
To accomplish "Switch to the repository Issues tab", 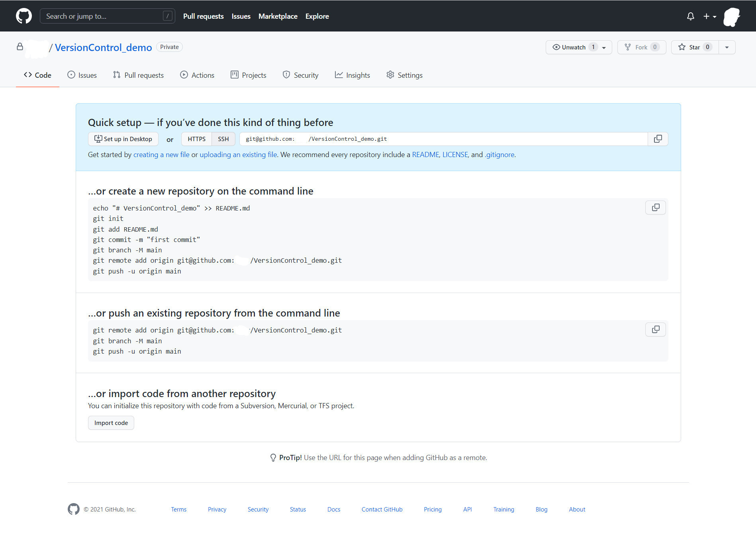I will click(x=82, y=75).
